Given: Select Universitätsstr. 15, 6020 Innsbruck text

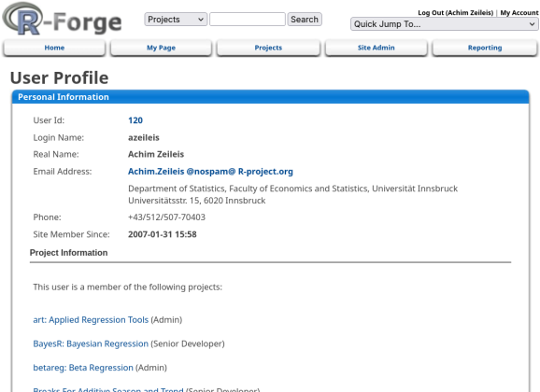Looking at the screenshot, I should click(196, 201).
